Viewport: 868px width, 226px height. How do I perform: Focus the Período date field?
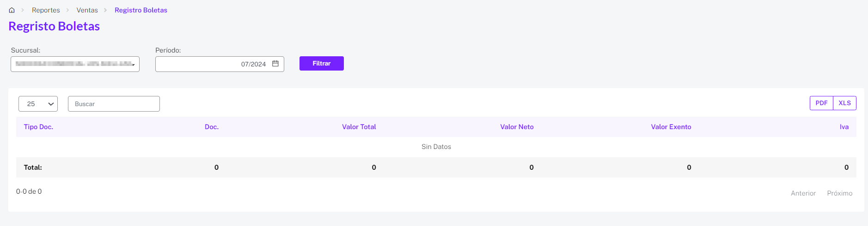220,64
